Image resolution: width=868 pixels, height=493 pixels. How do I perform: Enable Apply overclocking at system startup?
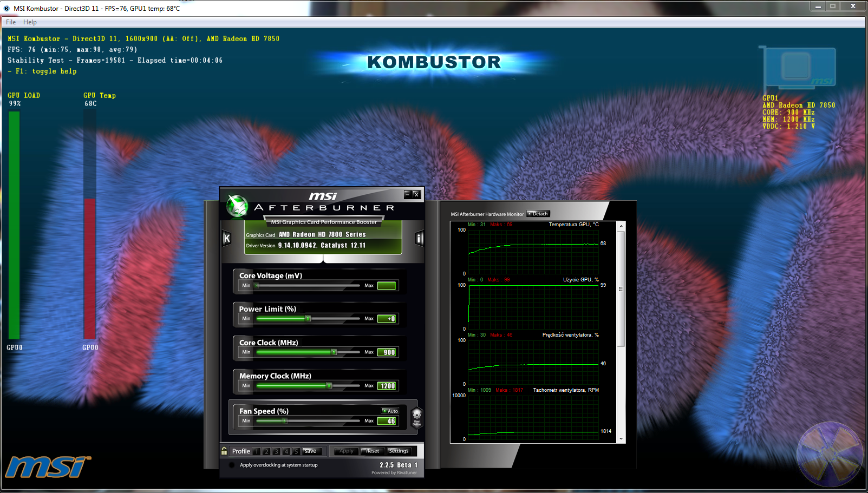coord(232,465)
